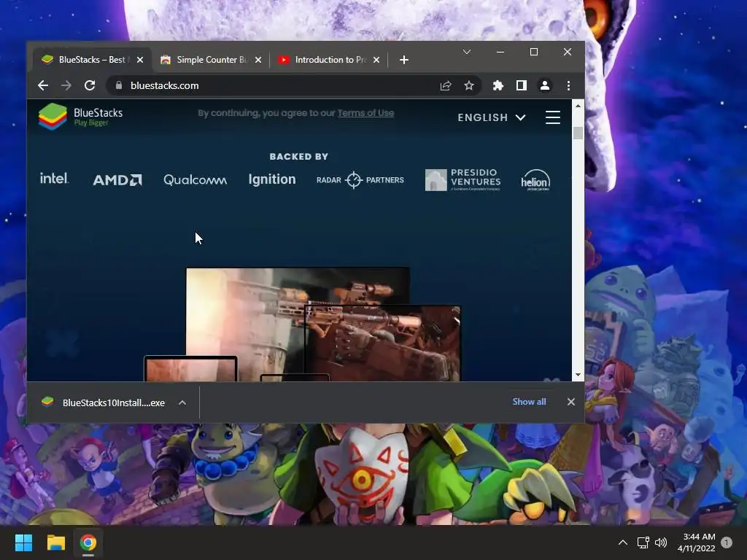Click the AMD logo
Image resolution: width=747 pixels, height=560 pixels.
coord(117,180)
